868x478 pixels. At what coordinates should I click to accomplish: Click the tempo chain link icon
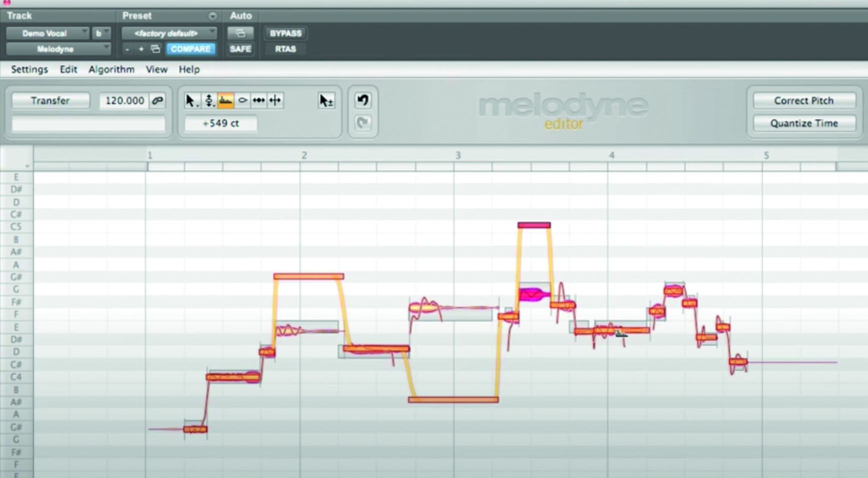tap(157, 100)
